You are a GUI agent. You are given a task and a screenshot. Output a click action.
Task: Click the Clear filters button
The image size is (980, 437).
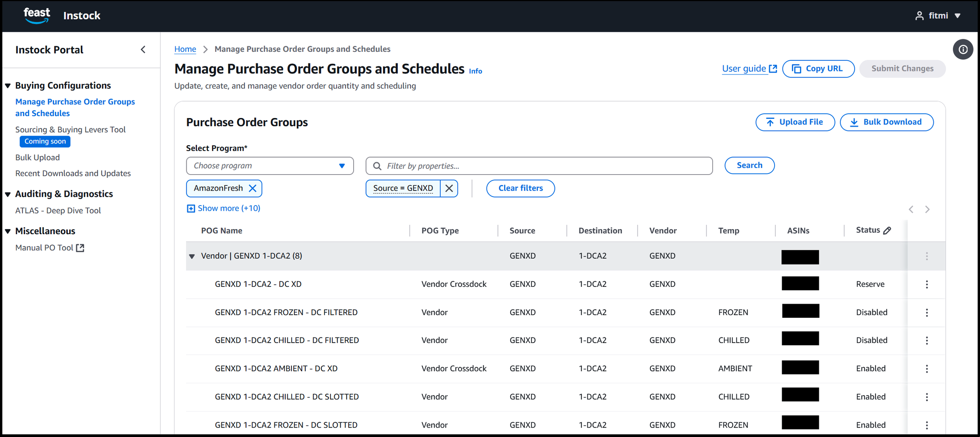click(520, 188)
